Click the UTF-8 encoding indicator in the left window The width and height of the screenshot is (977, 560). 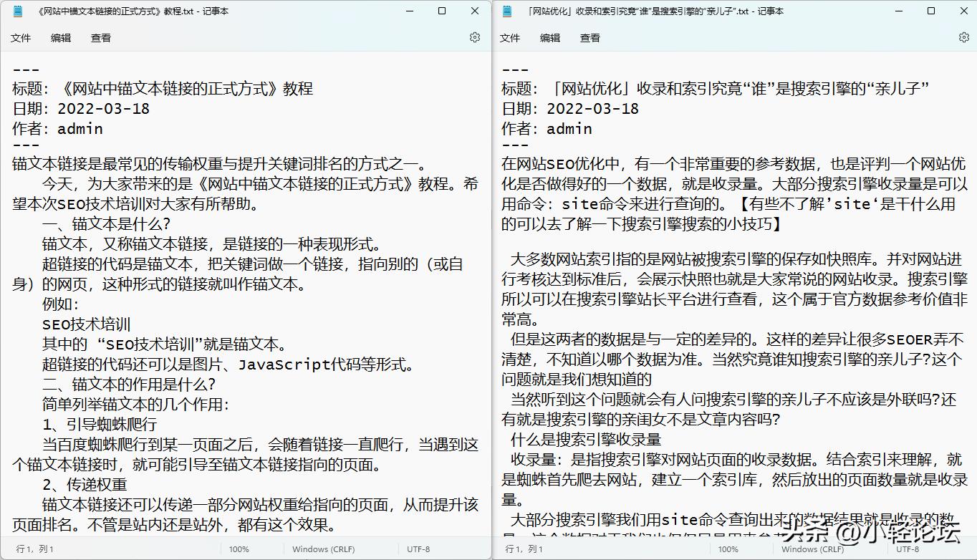click(x=418, y=549)
